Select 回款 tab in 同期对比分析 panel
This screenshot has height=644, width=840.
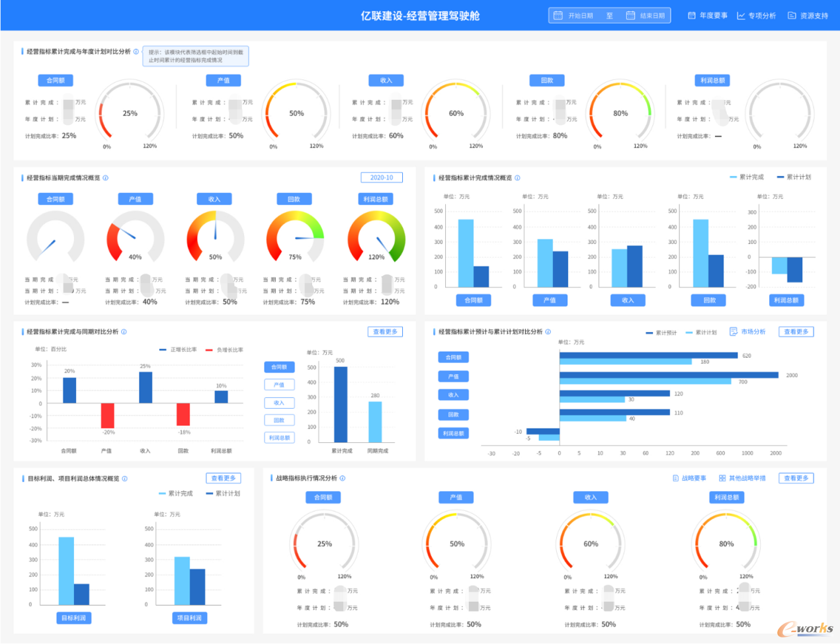tap(279, 420)
